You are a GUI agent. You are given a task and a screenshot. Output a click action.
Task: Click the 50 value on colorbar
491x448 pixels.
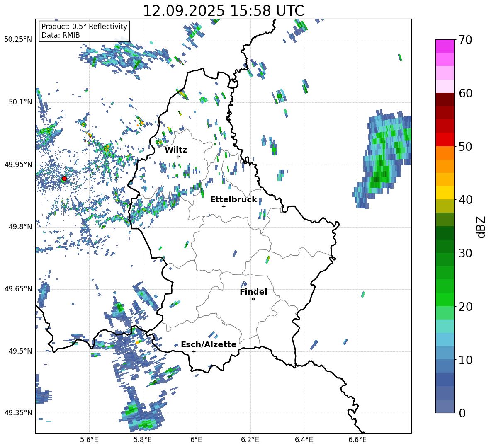(x=466, y=147)
